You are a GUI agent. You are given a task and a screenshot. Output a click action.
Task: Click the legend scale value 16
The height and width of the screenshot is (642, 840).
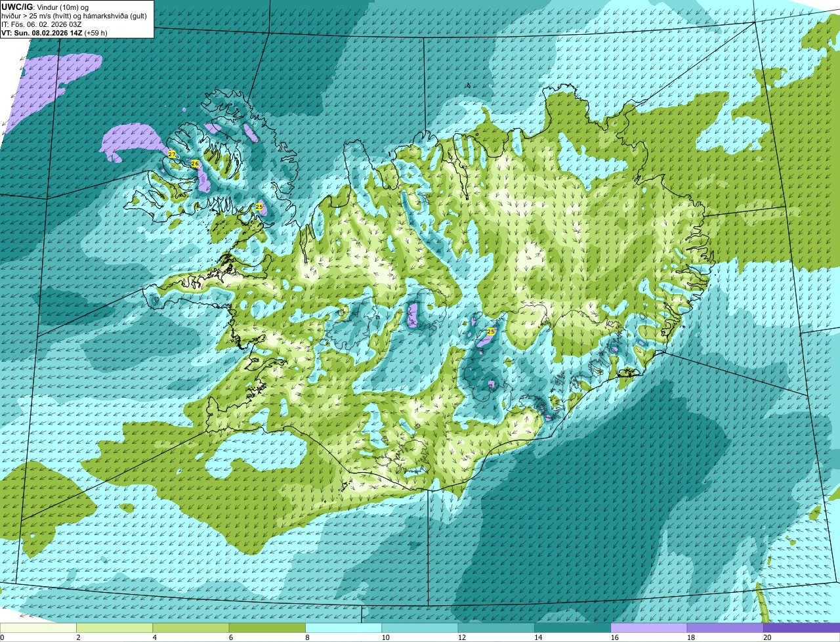(x=614, y=637)
